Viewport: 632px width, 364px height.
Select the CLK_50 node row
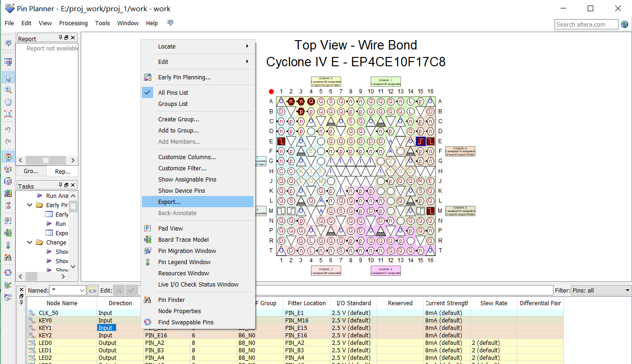click(x=295, y=313)
